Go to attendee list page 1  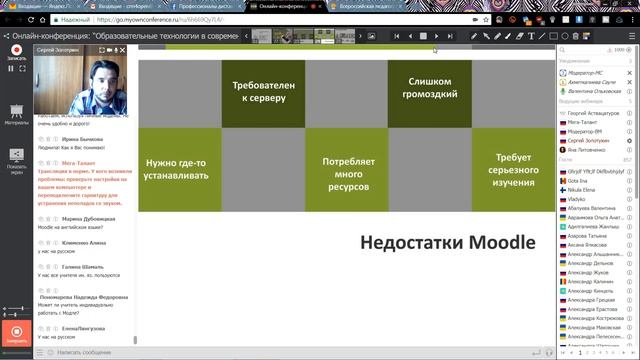coord(580,353)
